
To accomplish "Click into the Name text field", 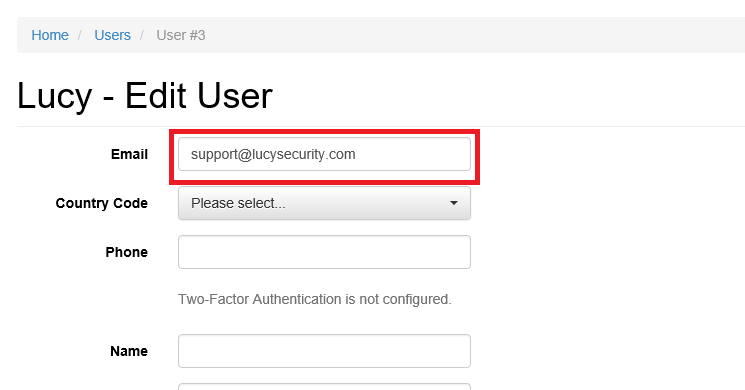I will click(324, 351).
